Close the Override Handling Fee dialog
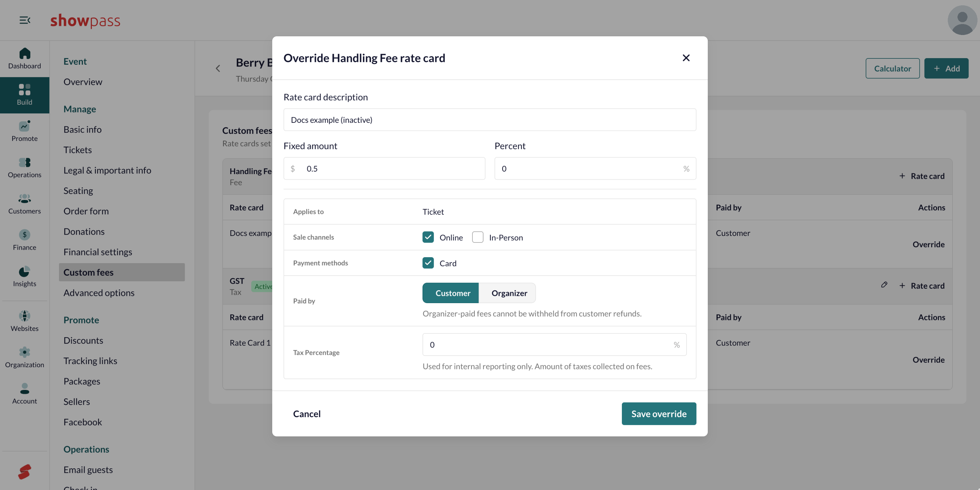The image size is (980, 490). coord(686,58)
